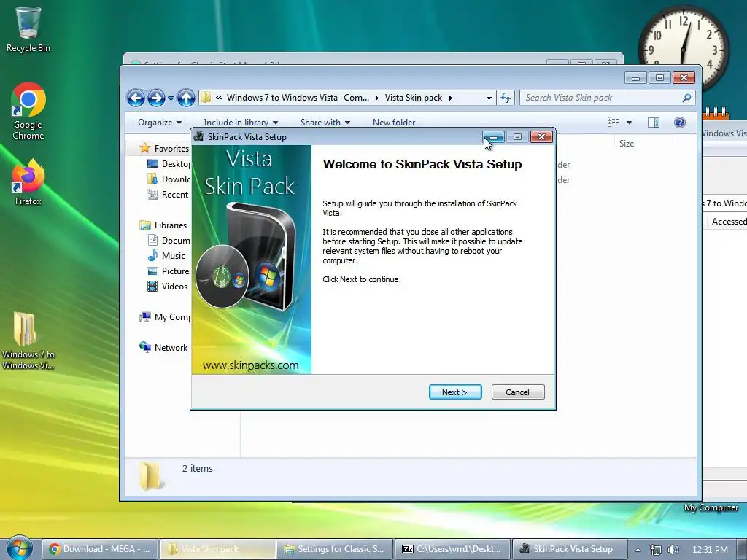Go up one folder with the Up arrow
This screenshot has height=560, width=747.
(186, 98)
